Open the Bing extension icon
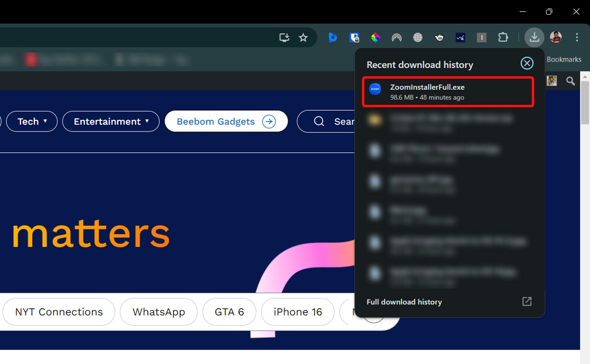 click(x=333, y=37)
